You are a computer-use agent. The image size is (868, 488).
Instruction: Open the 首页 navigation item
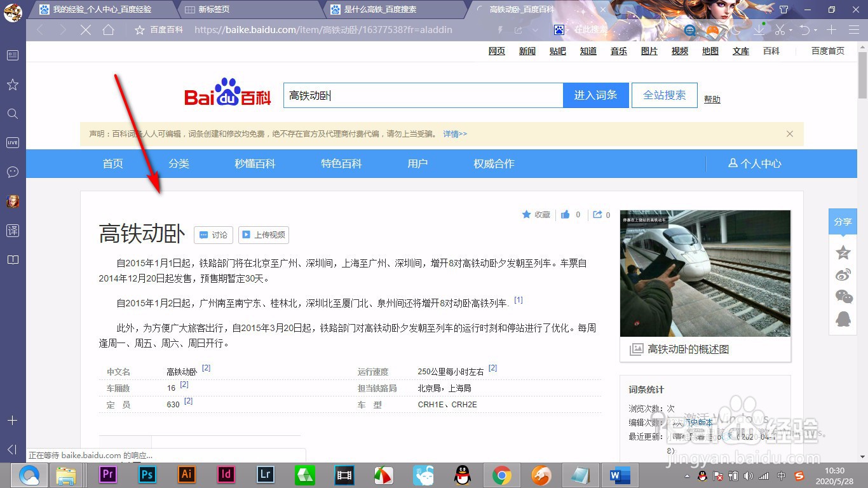click(112, 164)
